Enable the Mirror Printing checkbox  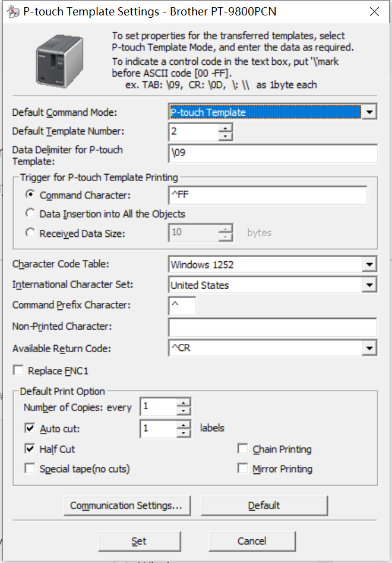[x=243, y=468]
